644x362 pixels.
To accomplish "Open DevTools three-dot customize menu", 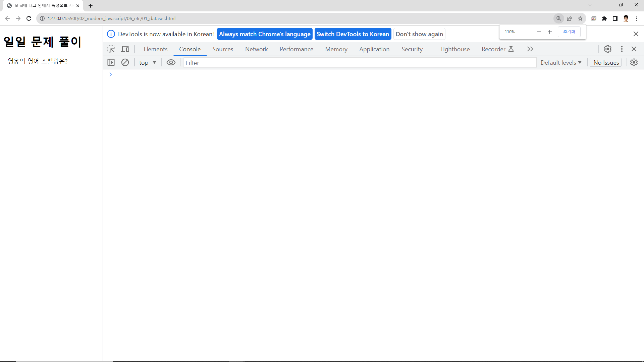I will (x=622, y=49).
